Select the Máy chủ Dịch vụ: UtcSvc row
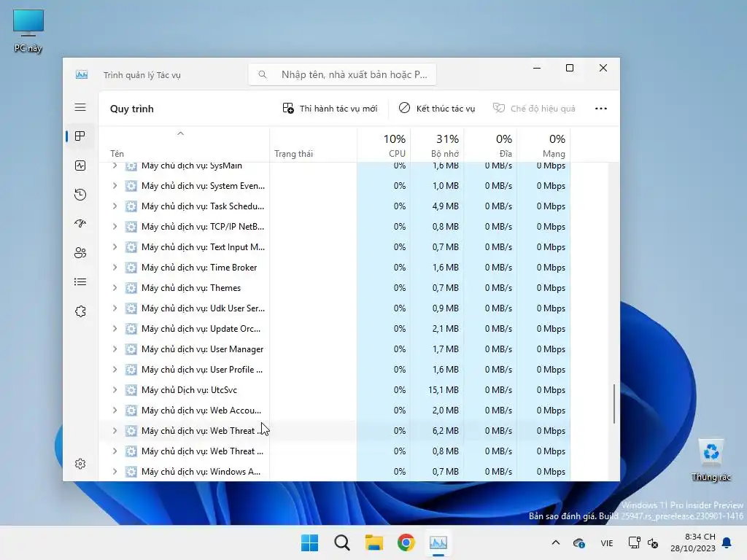The width and height of the screenshot is (747, 560). pyautogui.click(x=334, y=390)
